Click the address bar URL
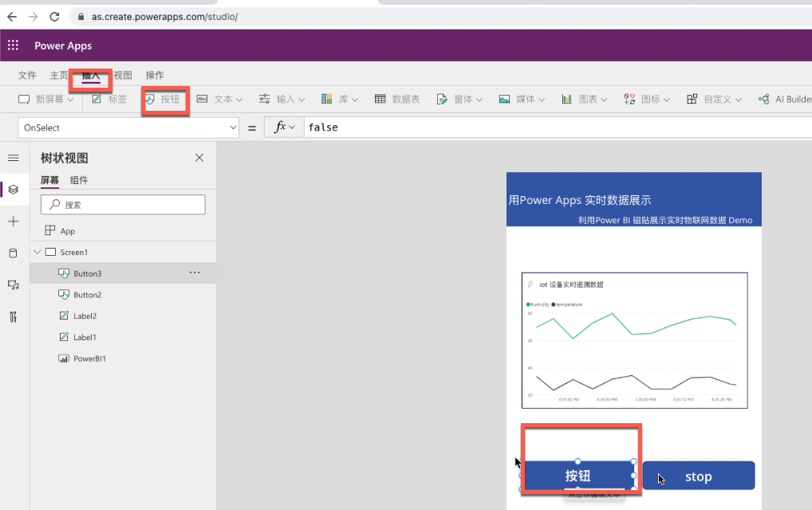The height and width of the screenshot is (510, 812). coord(164,17)
